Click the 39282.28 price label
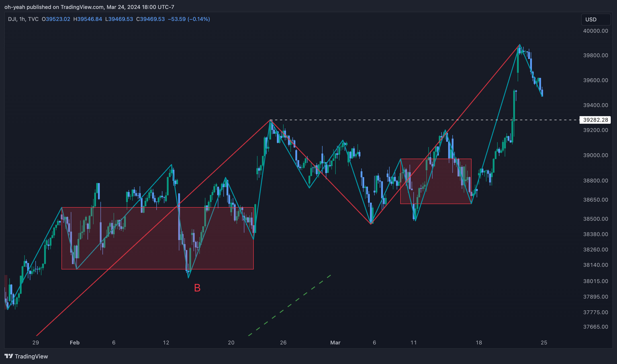This screenshot has width=617, height=364. click(595, 120)
